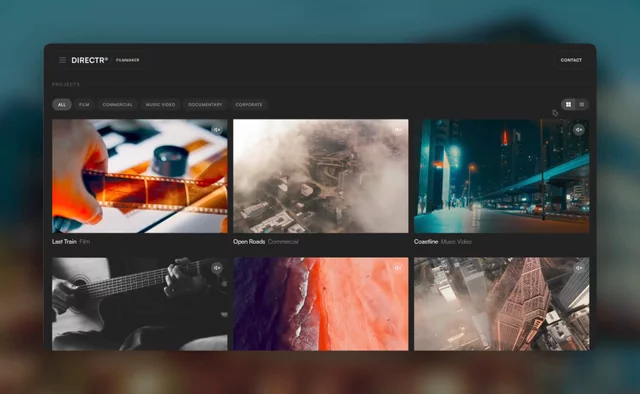Unmute the Coastline video
640x394 pixels.
pos(579,130)
